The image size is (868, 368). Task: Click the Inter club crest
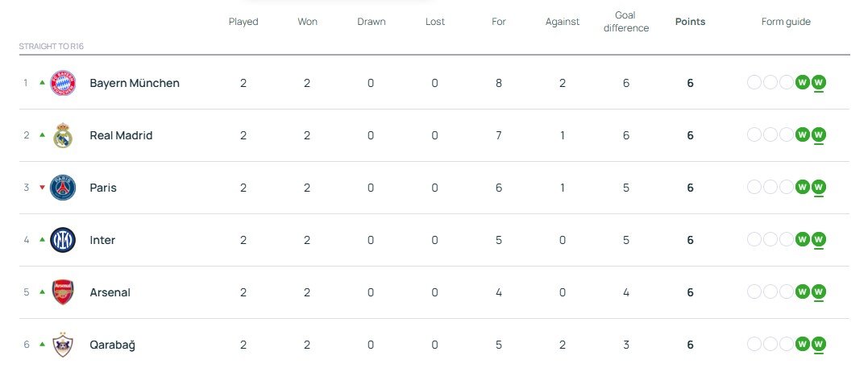63,240
